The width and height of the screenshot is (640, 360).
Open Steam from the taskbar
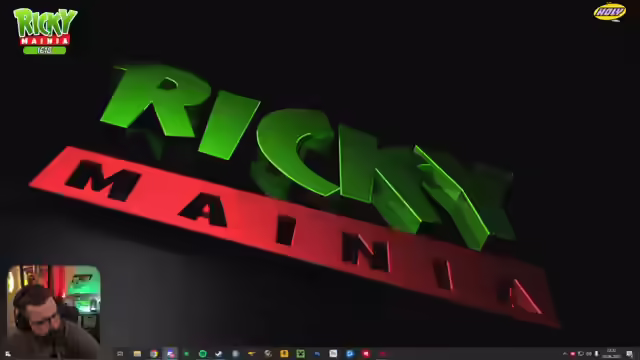(x=219, y=354)
